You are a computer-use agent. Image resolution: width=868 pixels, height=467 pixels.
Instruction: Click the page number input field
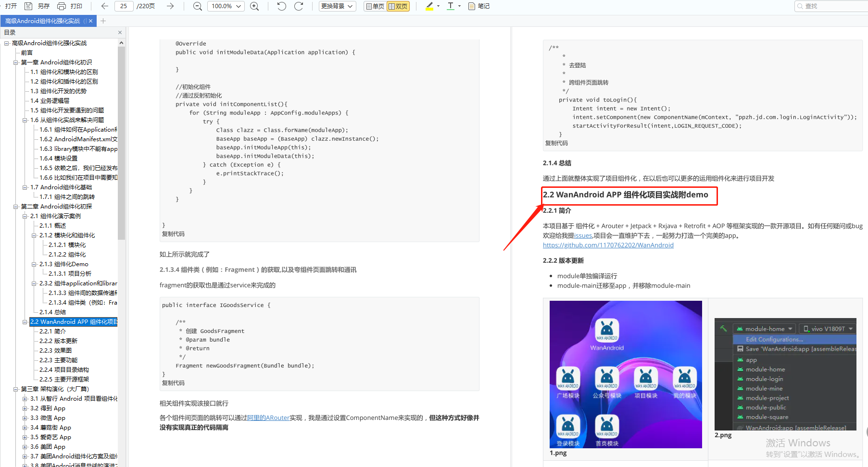click(x=124, y=6)
